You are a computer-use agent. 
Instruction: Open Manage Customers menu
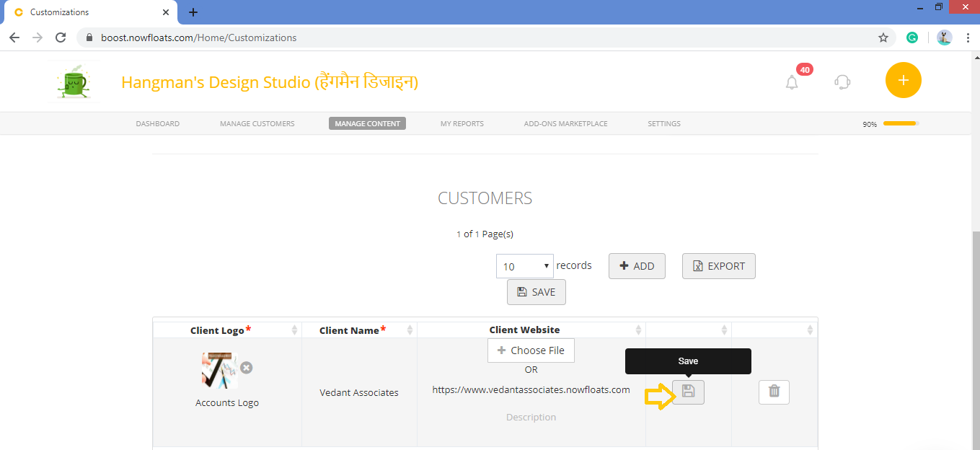(x=257, y=123)
